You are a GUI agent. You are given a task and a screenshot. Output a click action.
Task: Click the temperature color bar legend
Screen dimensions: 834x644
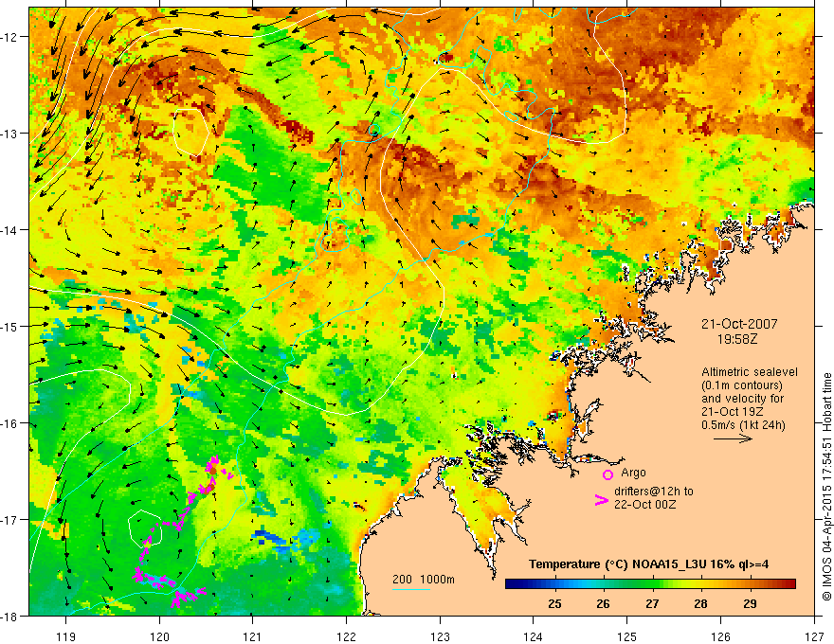[650, 584]
